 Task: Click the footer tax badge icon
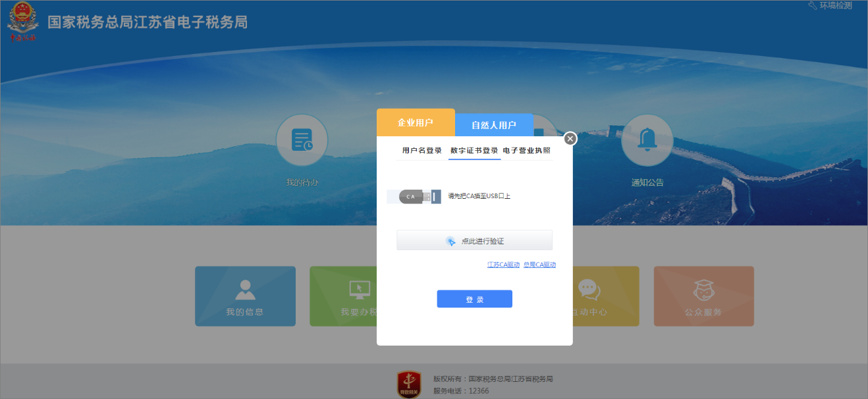[409, 384]
